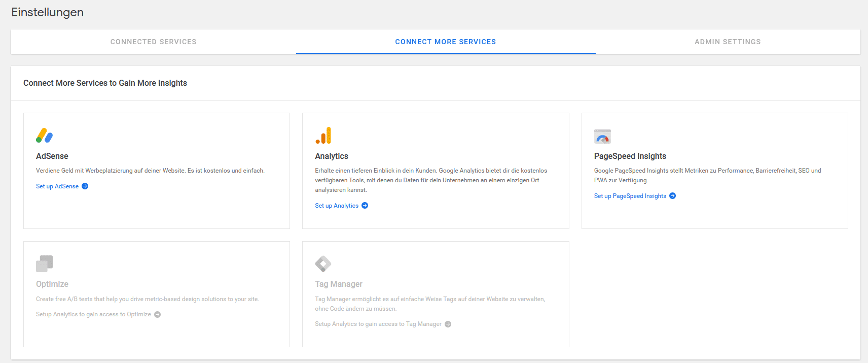Click the PageSpeed Insights card title

click(630, 156)
